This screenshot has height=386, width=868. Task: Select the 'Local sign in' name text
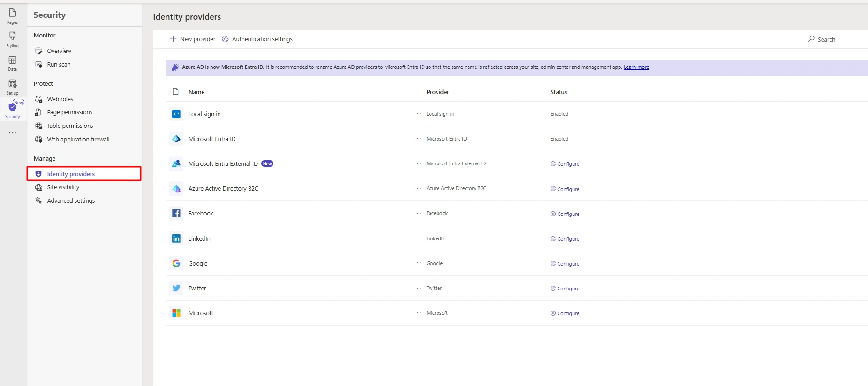point(204,114)
